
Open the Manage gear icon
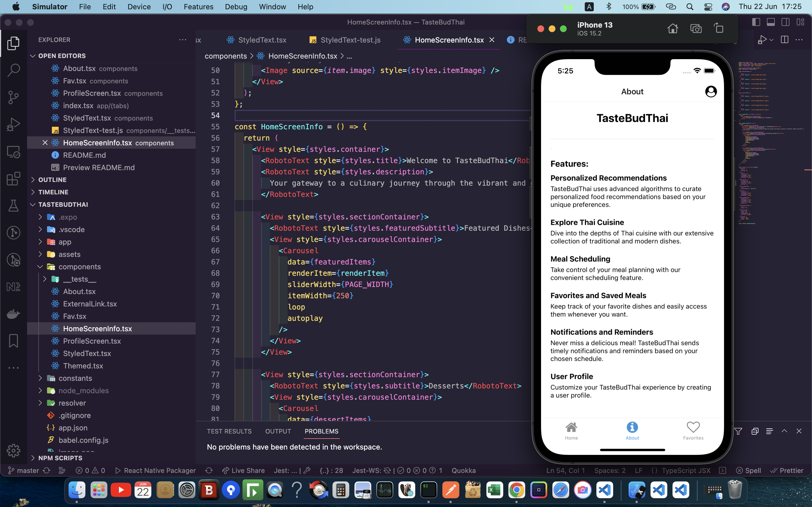point(14,450)
